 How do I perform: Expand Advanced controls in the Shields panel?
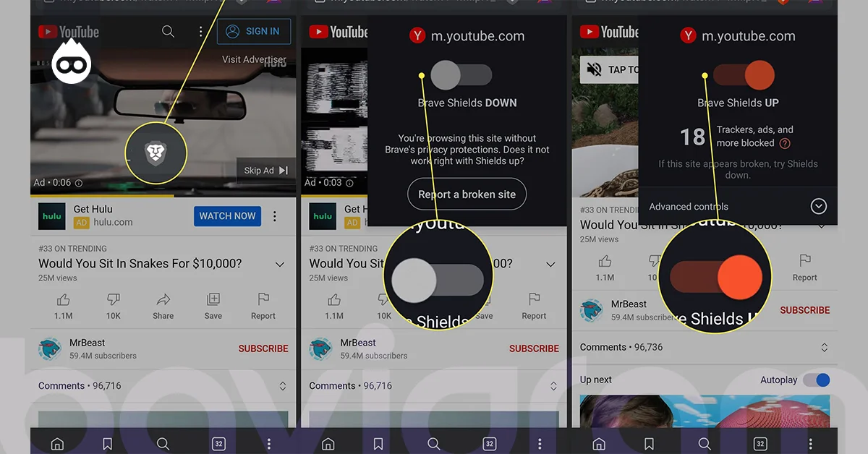[x=818, y=206]
